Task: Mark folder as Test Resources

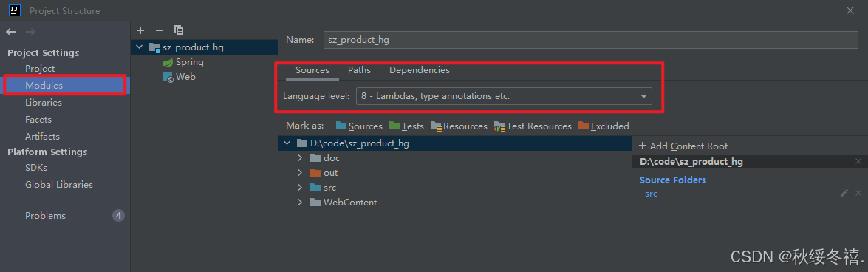Action: point(533,126)
